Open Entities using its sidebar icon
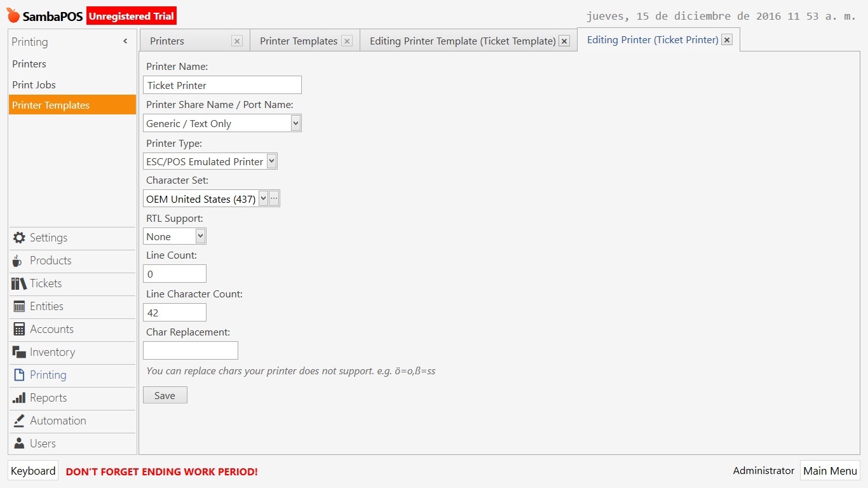Image resolution: width=868 pixels, height=488 pixels. click(20, 306)
